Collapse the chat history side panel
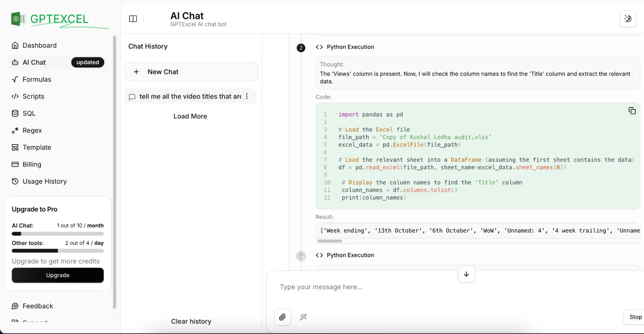Viewport: 644px width, 334px height. pos(133,18)
